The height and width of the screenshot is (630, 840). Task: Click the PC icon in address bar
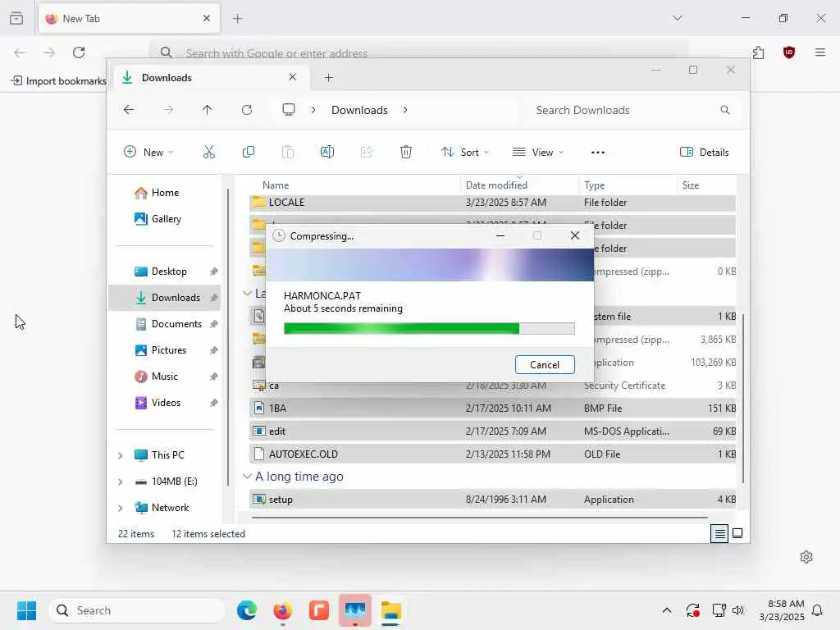[289, 110]
